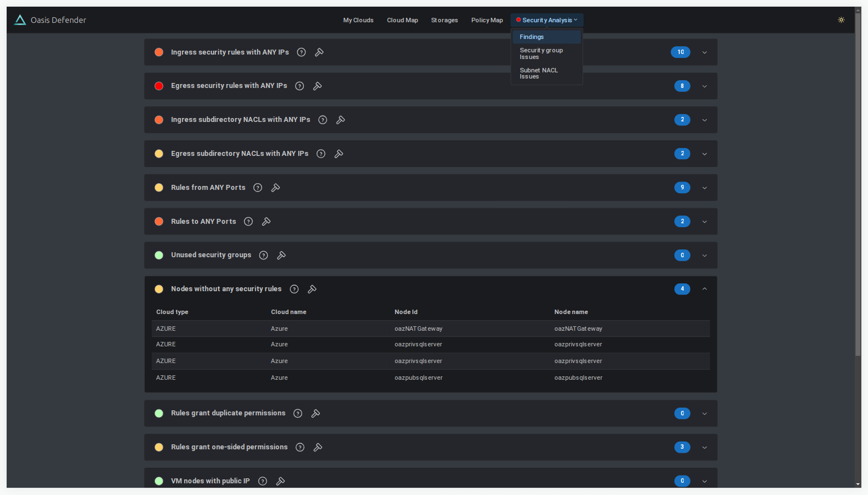This screenshot has width=868, height=495.
Task: Select Security group Issues menu entry
Action: (x=546, y=53)
